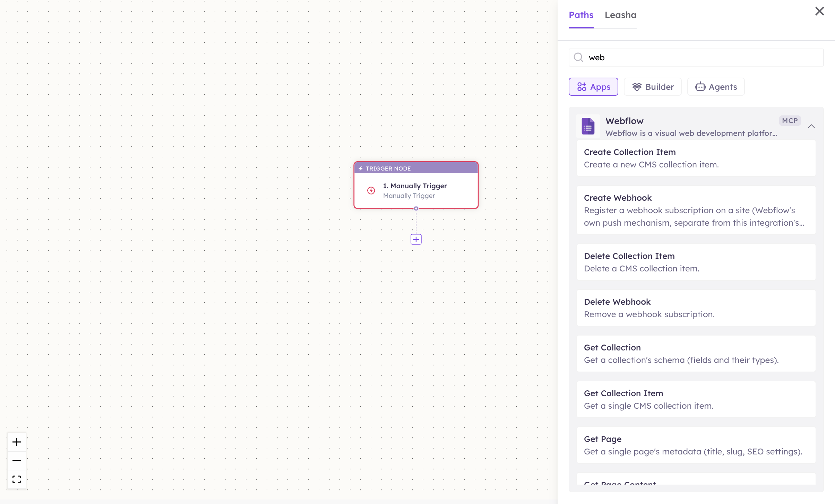Zoom in on the canvas

pos(17,442)
